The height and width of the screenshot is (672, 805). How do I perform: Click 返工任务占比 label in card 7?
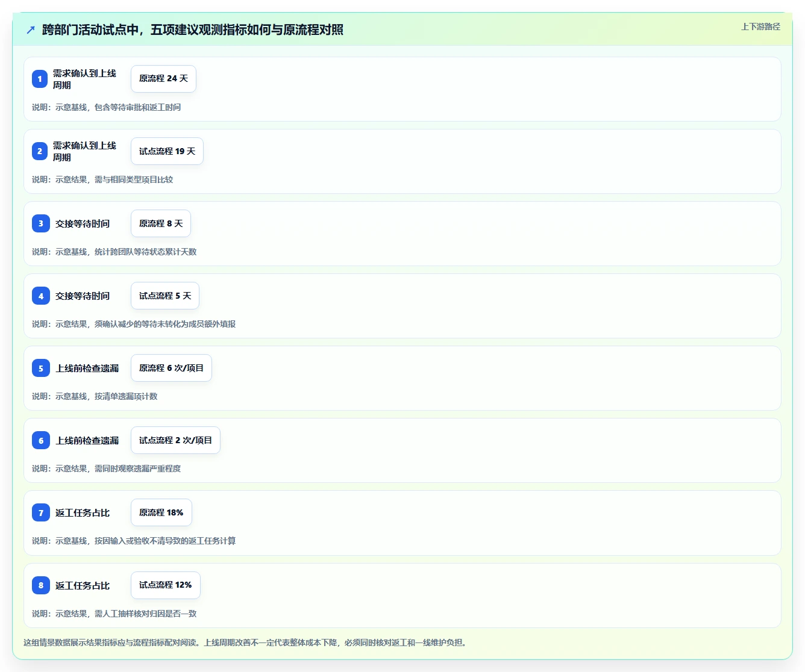[83, 512]
